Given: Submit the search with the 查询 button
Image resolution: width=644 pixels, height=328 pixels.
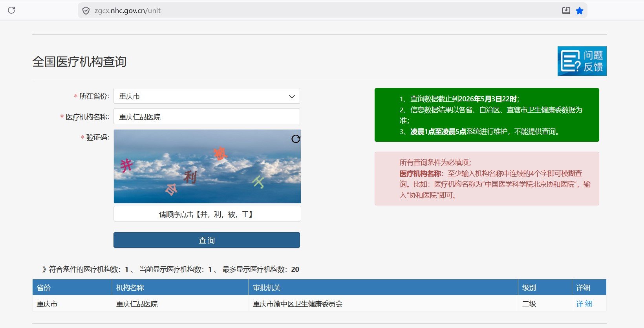Looking at the screenshot, I should [207, 240].
